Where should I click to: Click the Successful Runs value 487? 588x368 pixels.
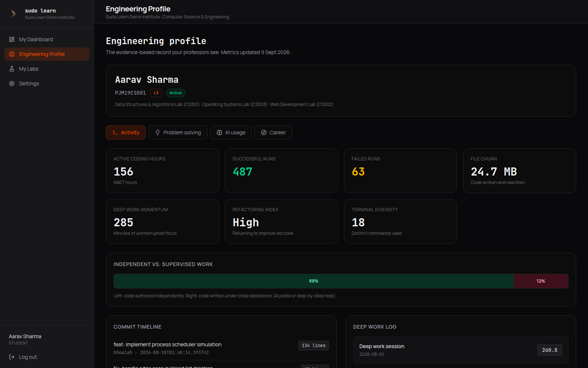(243, 172)
